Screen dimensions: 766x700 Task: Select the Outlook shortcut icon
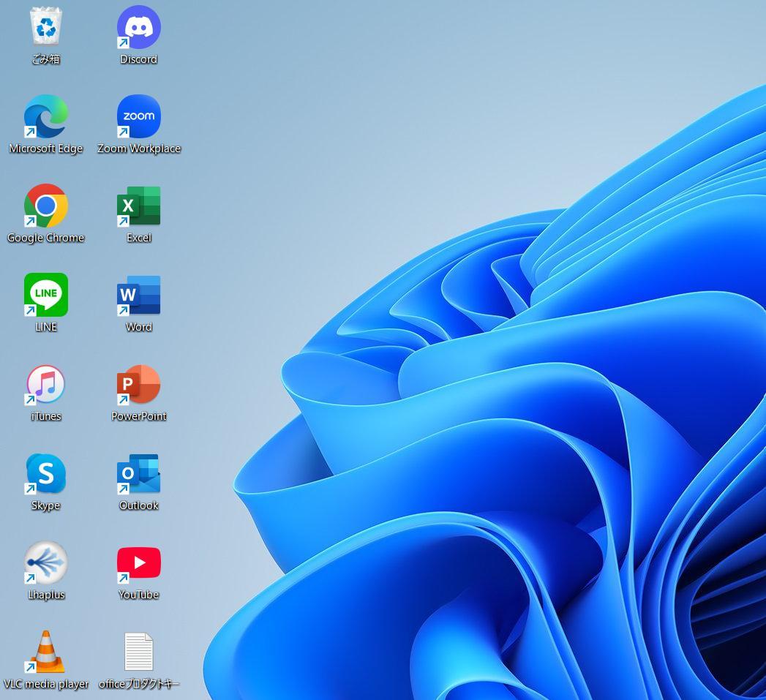click(139, 473)
